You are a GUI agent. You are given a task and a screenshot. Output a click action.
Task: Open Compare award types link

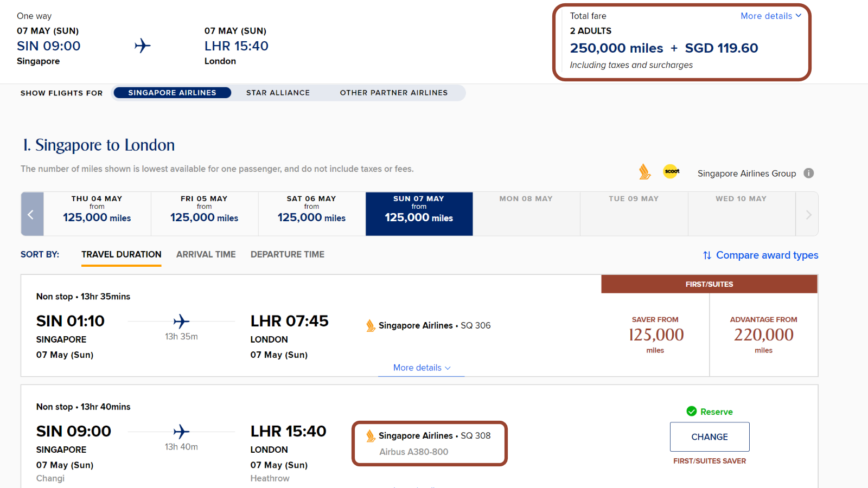point(767,255)
